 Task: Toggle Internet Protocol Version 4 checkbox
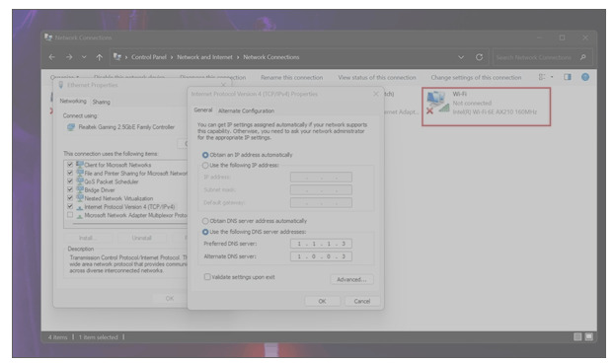point(70,206)
